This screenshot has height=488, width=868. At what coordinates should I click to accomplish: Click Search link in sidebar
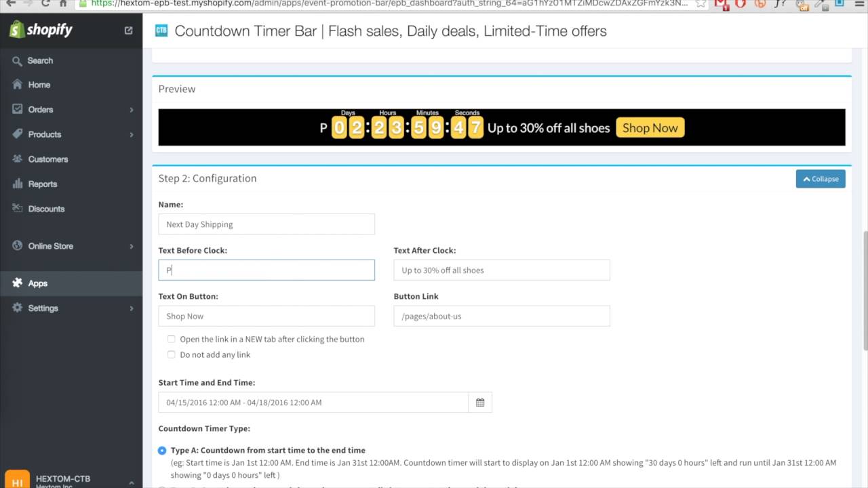pyautogui.click(x=40, y=61)
